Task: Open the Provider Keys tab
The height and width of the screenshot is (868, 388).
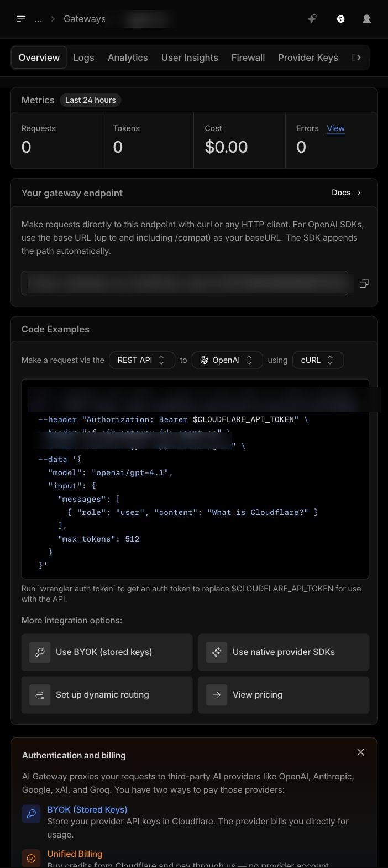Action: (308, 58)
